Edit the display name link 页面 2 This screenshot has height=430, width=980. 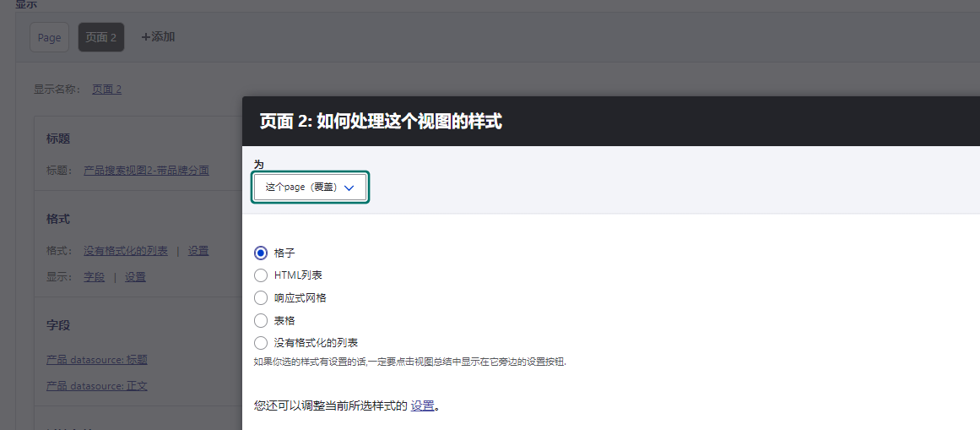(x=107, y=90)
